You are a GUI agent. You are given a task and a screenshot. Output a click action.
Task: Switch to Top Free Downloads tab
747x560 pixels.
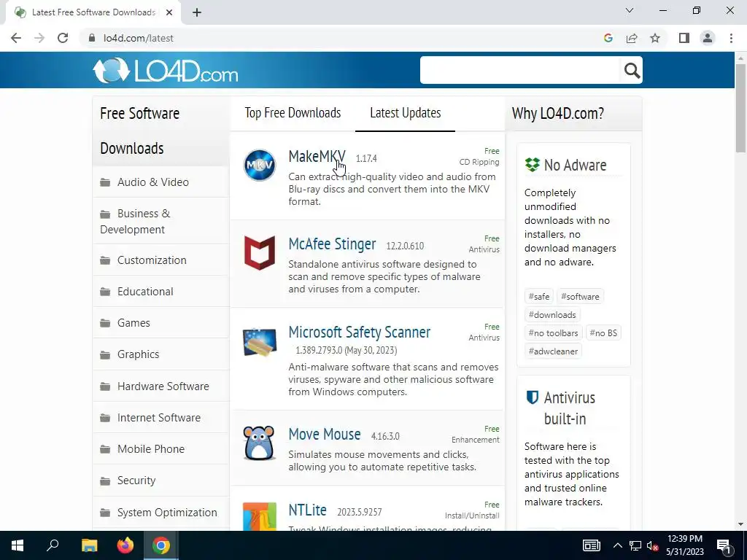293,113
